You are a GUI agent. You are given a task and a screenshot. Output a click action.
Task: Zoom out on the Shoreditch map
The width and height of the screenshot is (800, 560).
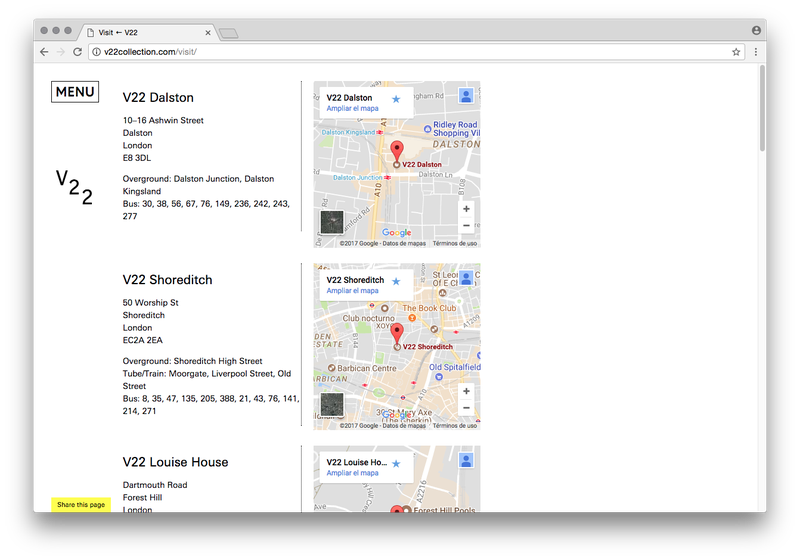[x=466, y=408]
